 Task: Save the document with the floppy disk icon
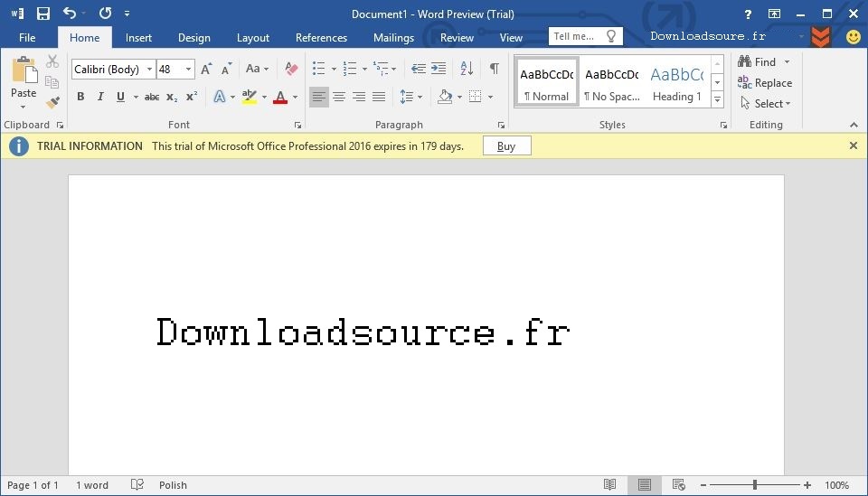(42, 14)
